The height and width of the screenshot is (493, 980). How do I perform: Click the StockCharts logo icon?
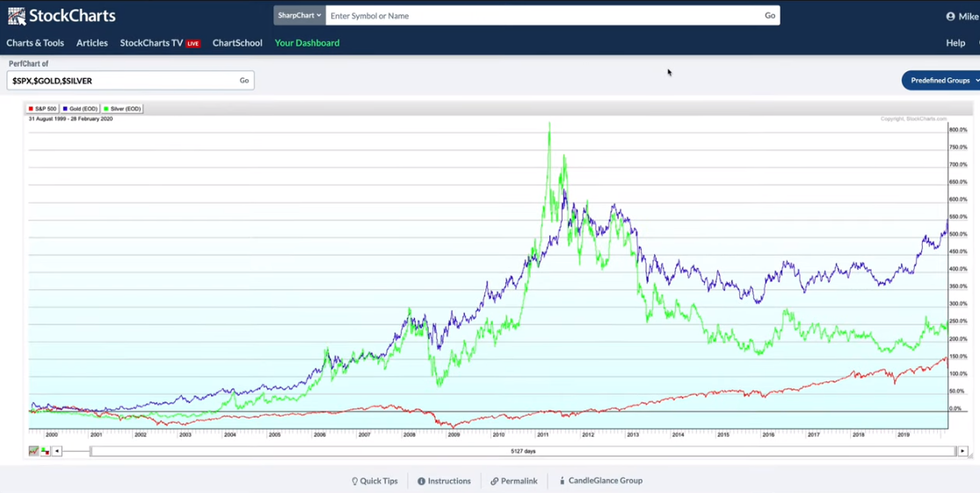17,16
